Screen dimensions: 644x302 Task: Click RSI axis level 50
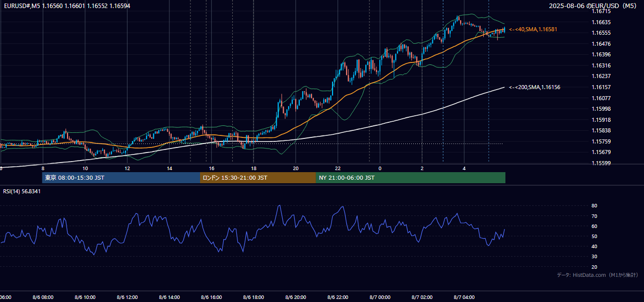[x=595, y=236]
